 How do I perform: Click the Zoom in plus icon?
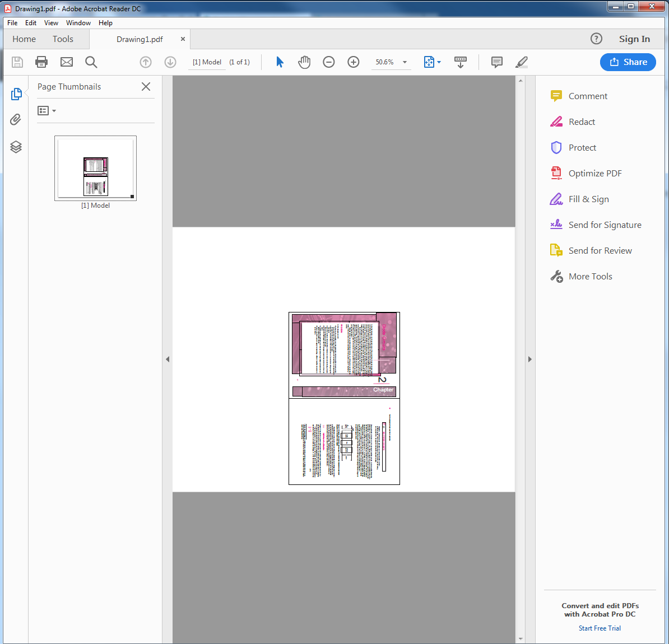354,62
